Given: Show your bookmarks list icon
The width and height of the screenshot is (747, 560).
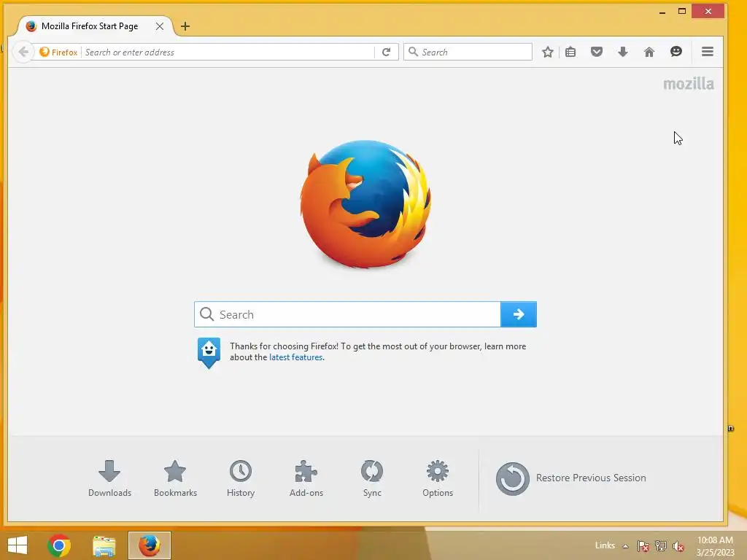Looking at the screenshot, I should [570, 52].
